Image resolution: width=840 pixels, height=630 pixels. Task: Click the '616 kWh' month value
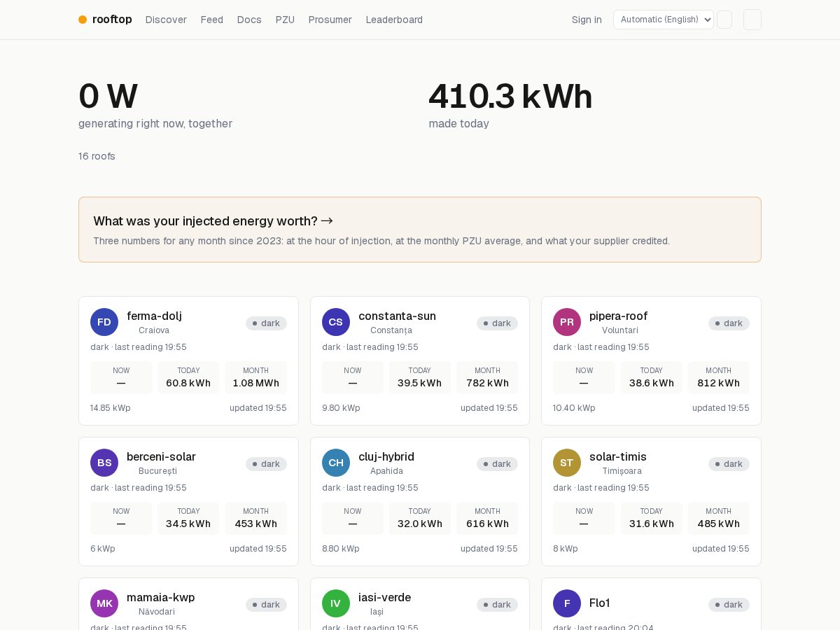(x=487, y=524)
